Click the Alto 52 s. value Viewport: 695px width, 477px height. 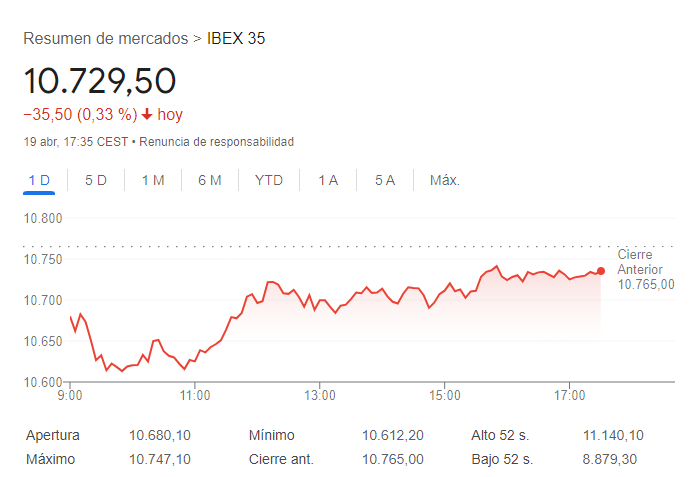[x=613, y=436]
